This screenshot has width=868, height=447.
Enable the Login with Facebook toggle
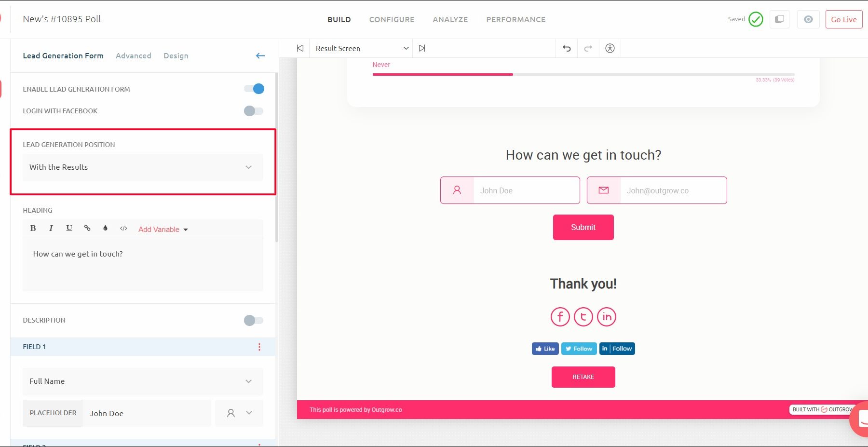point(254,111)
